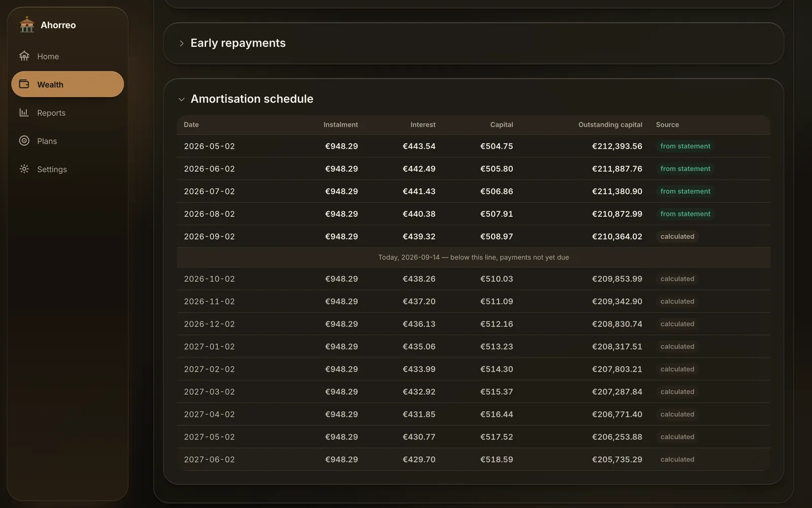The height and width of the screenshot is (508, 812).
Task: Click the Instalment column header
Action: click(341, 124)
